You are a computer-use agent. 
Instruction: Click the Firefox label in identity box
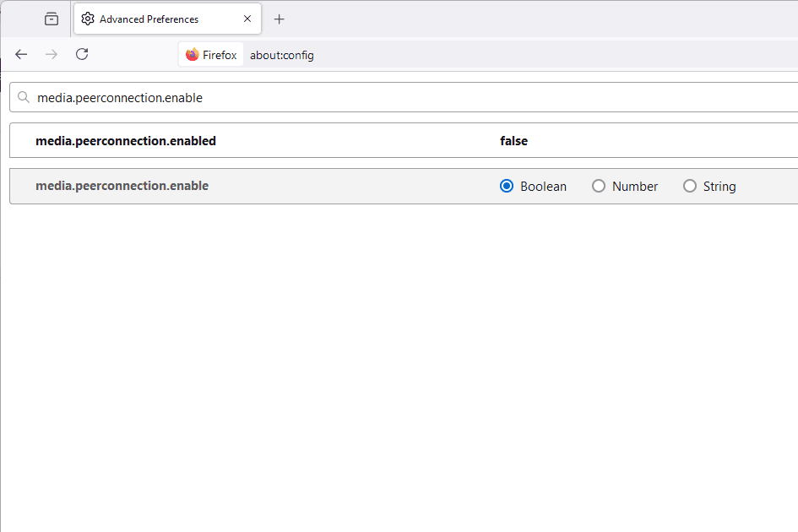pyautogui.click(x=220, y=55)
